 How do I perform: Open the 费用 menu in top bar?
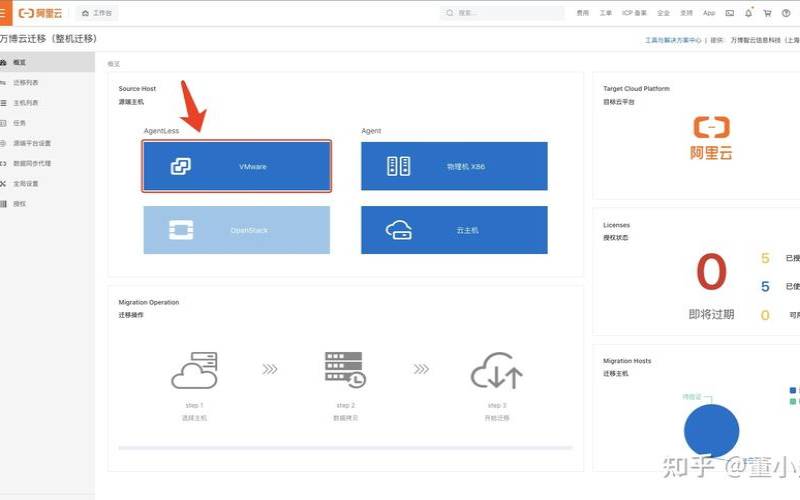[583, 13]
